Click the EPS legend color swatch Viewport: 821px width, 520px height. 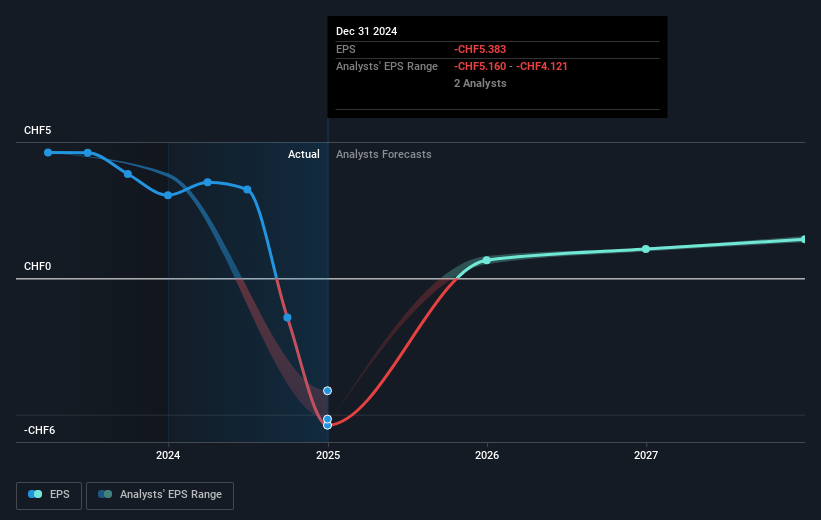point(35,494)
